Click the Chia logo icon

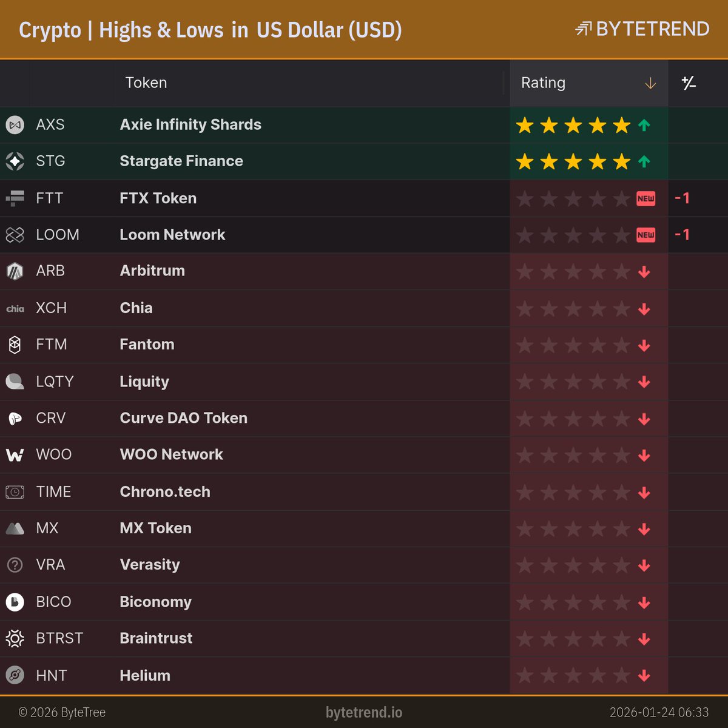tap(15, 309)
